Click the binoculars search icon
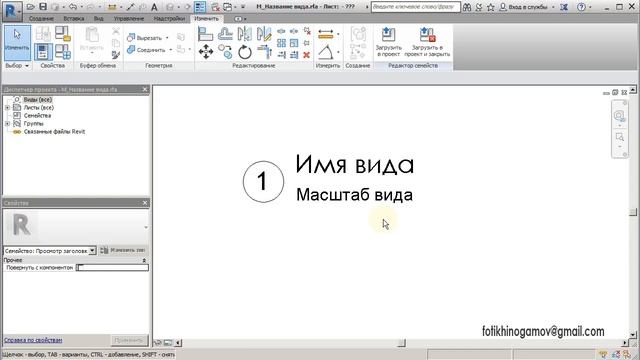Viewport: 640px width, 360px height. point(467,7)
